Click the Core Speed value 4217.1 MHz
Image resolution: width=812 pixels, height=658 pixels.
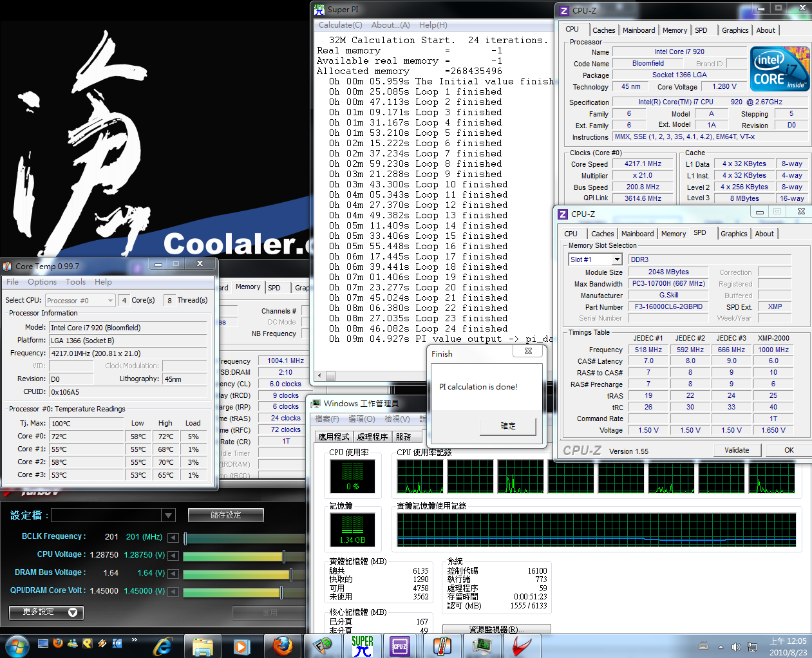[643, 164]
